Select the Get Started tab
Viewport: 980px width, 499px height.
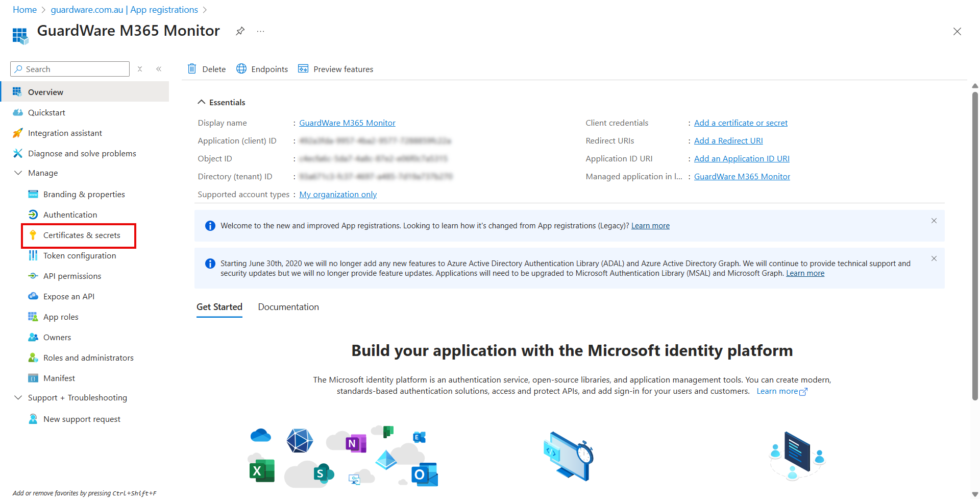pyautogui.click(x=219, y=307)
